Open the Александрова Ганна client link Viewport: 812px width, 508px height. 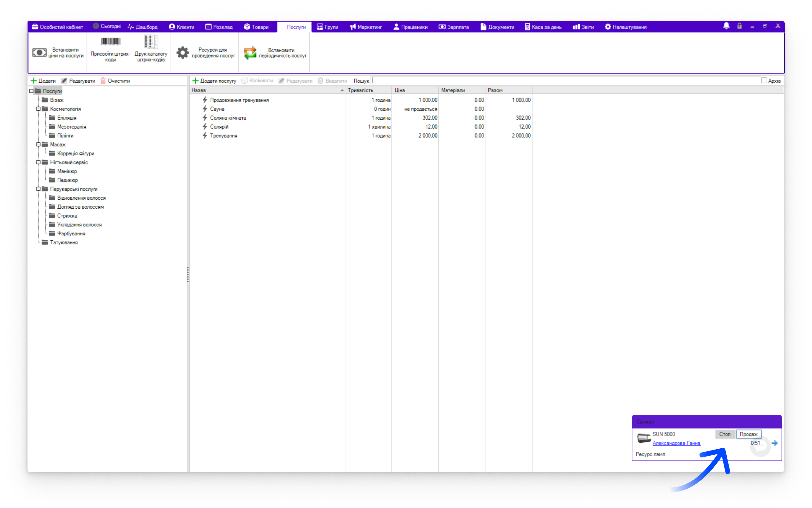(x=676, y=443)
